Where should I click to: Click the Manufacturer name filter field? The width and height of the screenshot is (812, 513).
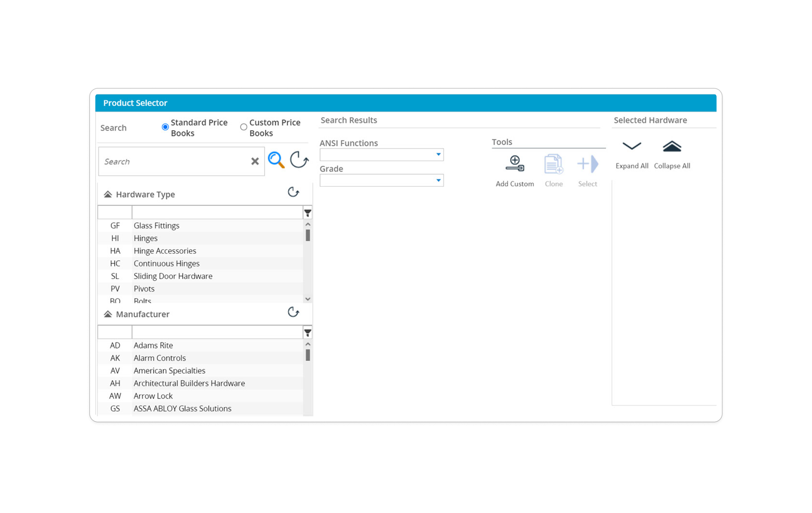pyautogui.click(x=218, y=333)
